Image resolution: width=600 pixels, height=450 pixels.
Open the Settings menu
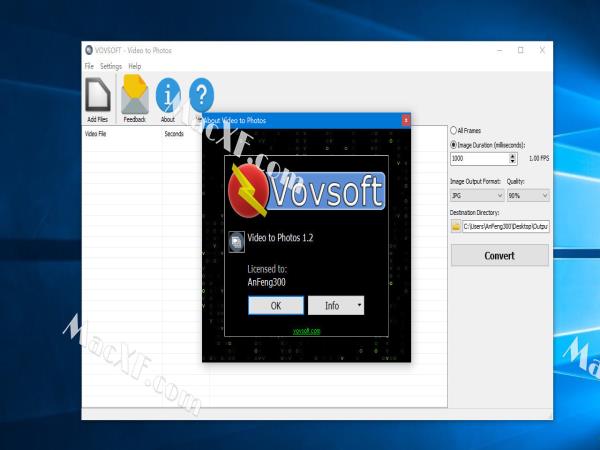[x=111, y=66]
